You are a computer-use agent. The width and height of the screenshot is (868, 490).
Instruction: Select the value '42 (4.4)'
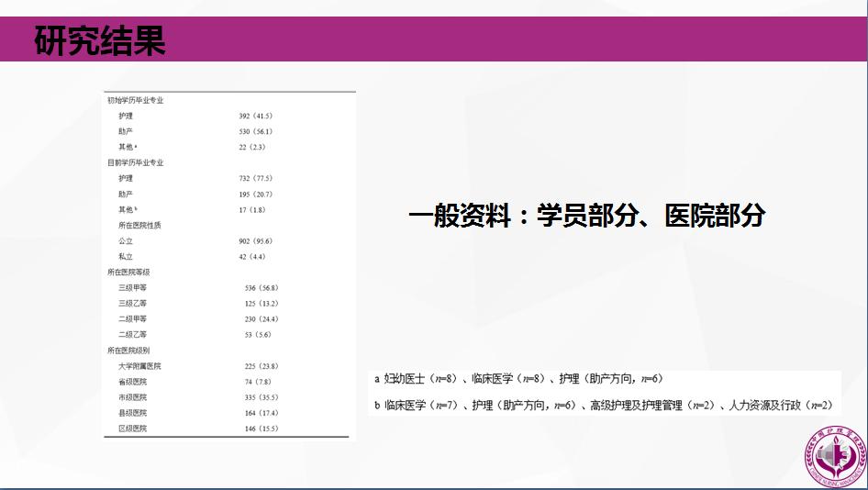click(252, 256)
